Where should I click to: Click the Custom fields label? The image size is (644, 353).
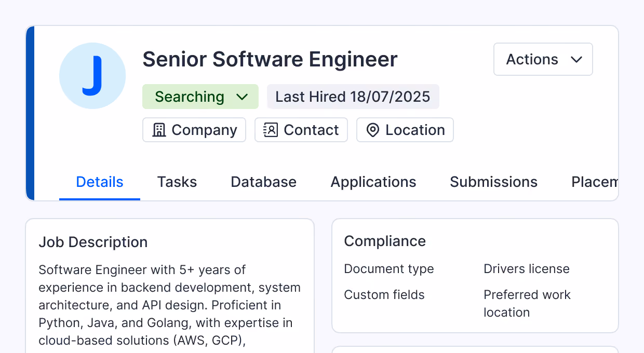click(384, 295)
